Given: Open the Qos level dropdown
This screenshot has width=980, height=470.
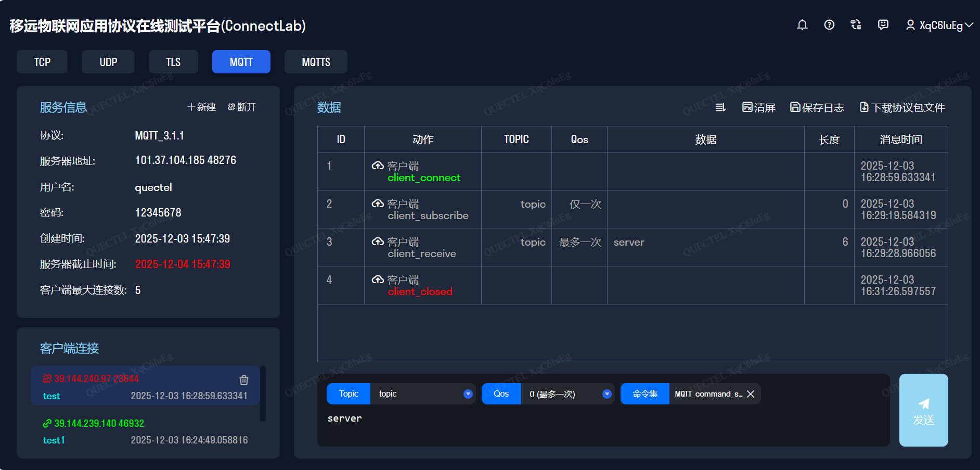Looking at the screenshot, I should pyautogui.click(x=607, y=394).
